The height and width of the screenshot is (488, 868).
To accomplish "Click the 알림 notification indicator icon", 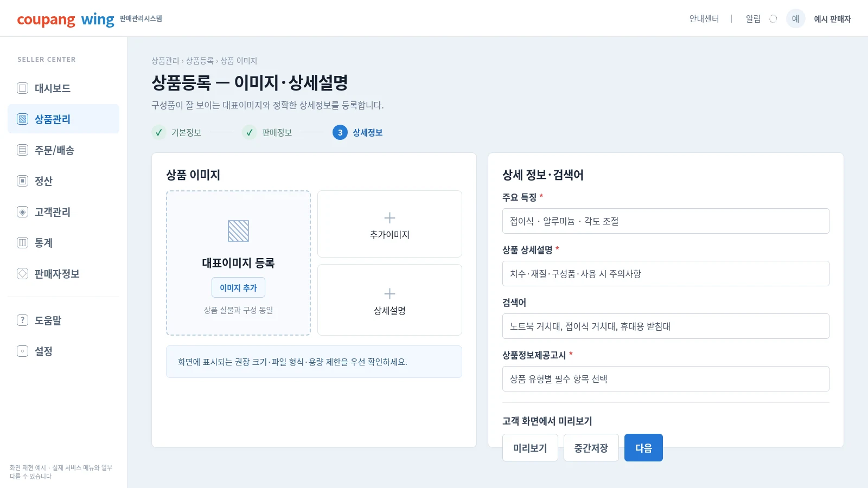I will tap(773, 19).
